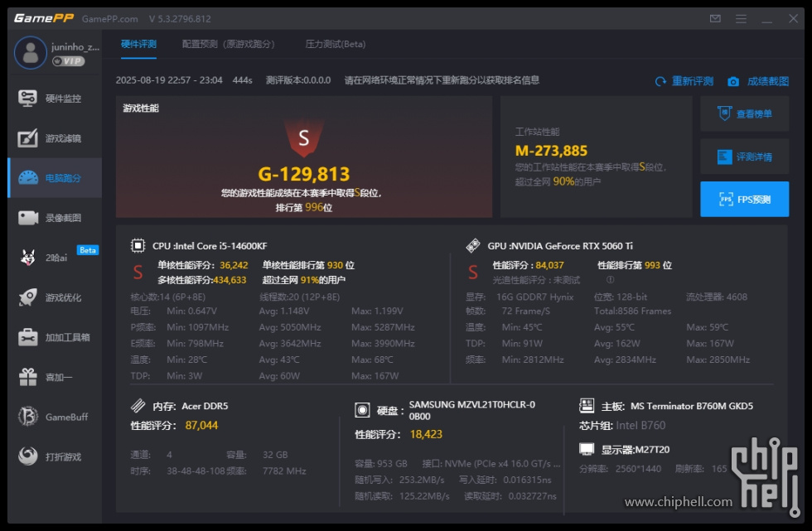This screenshot has height=531, width=812.
Task: Click the MS Terminator B760M GKD5 motherboard name
Action: (691, 406)
